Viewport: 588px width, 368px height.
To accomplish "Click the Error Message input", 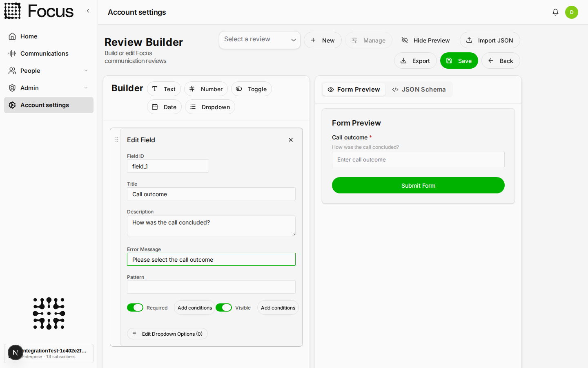I will (x=211, y=259).
